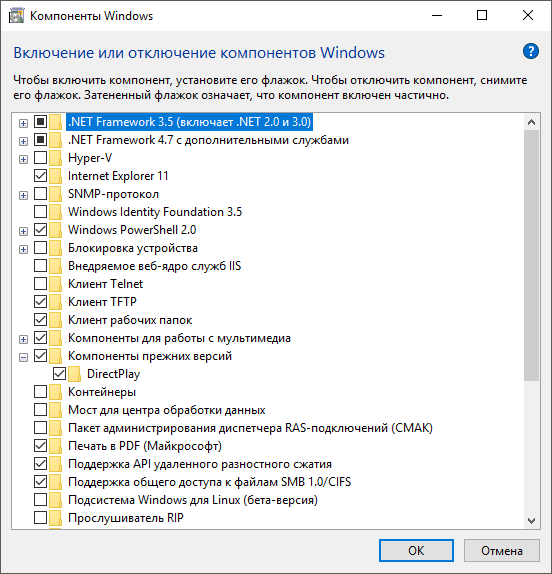Screen dimensions: 552x574
Task: Check the Подсистема Windows для Linux checkbox
Action: coord(40,500)
